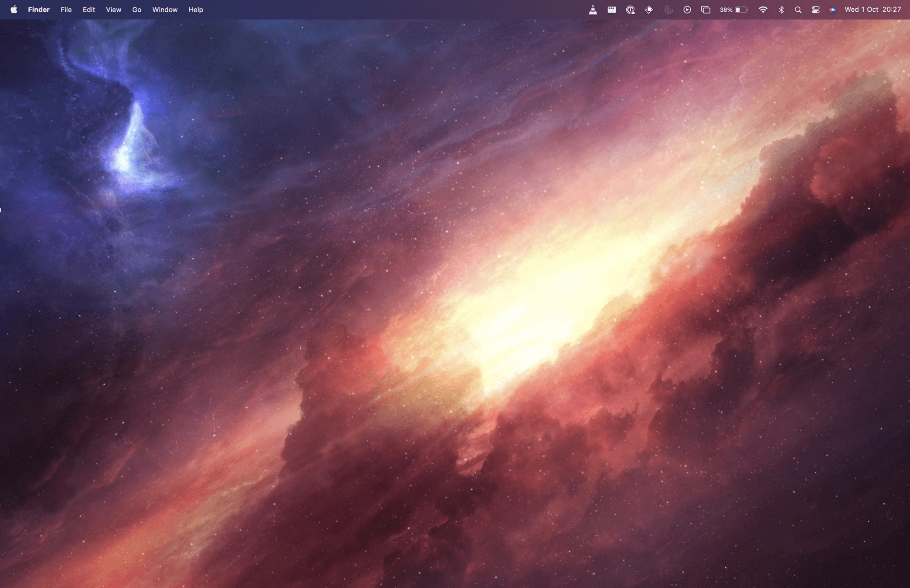The width and height of the screenshot is (910, 588).
Task: Click the diamond-shaped menu bar app icon
Action: tap(649, 10)
